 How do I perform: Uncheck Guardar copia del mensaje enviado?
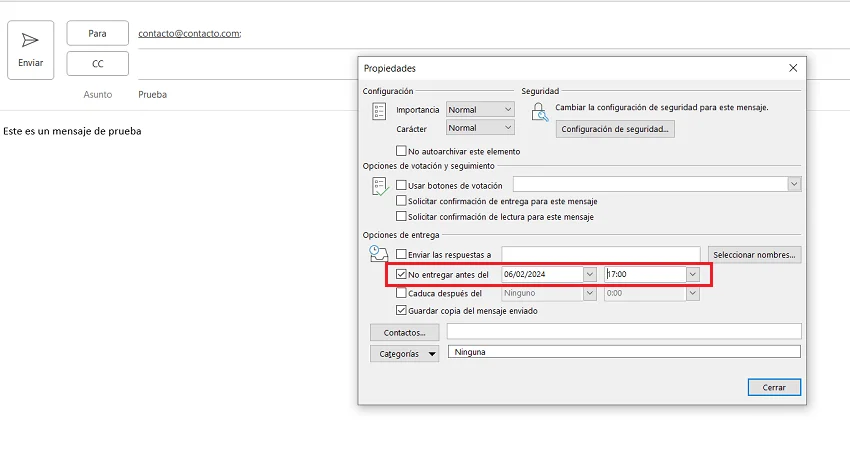point(401,311)
